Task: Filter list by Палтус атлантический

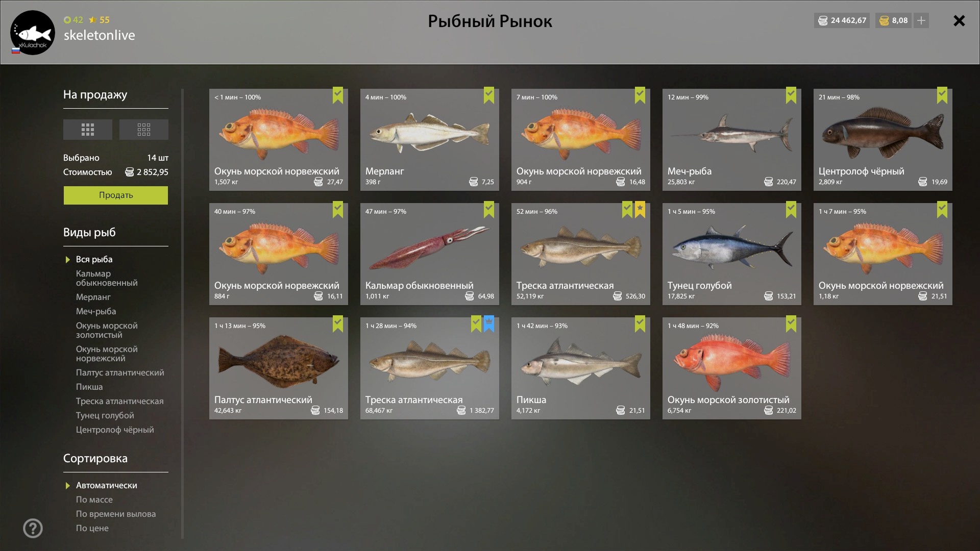Action: click(x=120, y=372)
